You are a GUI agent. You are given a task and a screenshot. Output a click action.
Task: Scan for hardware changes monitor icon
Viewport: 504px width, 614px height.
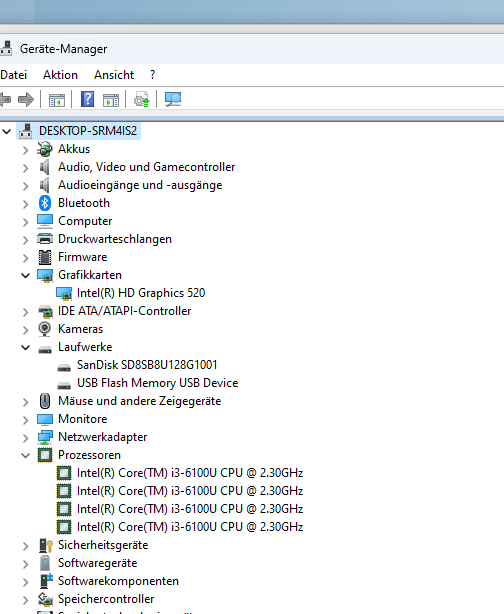click(173, 99)
